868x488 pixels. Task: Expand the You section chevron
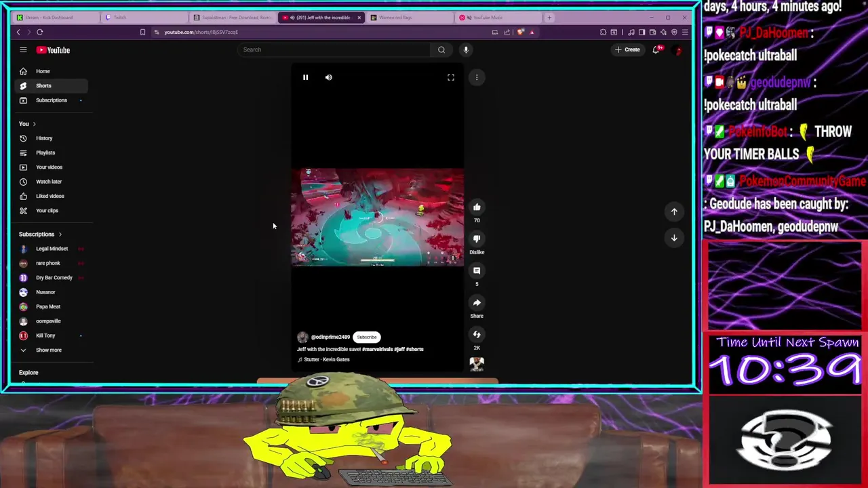tap(34, 124)
